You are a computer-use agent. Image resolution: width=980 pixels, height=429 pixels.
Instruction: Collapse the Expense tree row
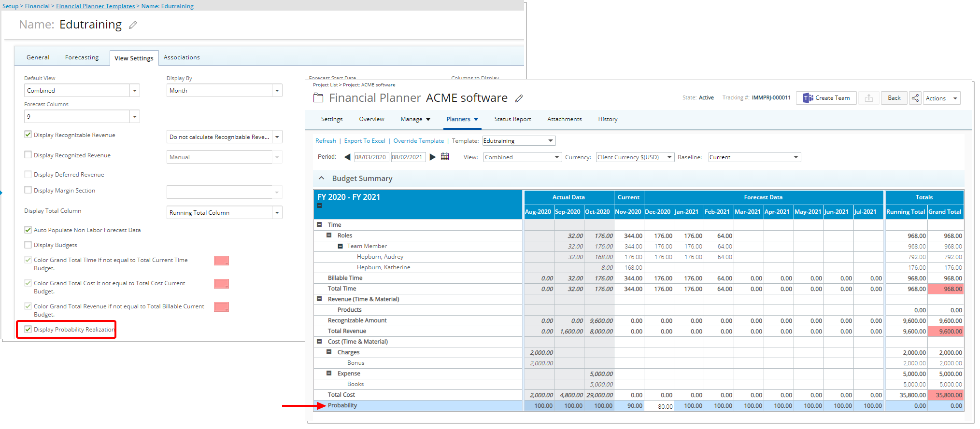click(329, 373)
